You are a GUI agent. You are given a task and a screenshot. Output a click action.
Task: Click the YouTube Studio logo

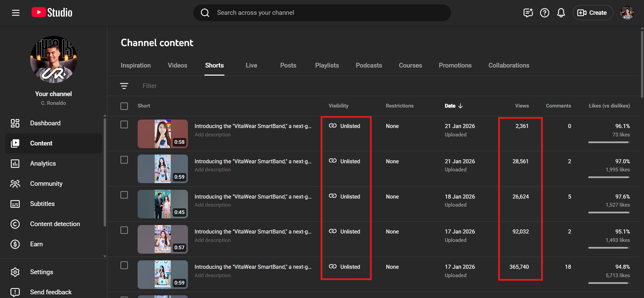(52, 13)
